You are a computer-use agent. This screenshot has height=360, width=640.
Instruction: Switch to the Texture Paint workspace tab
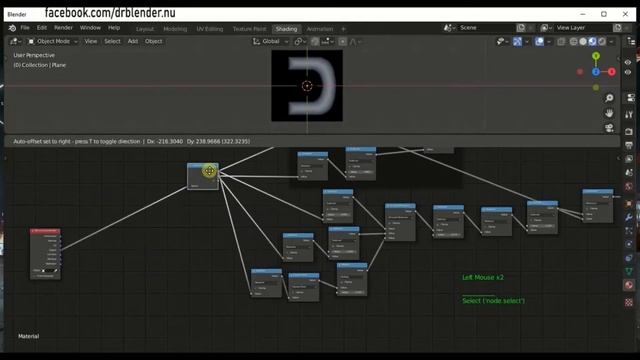coord(249,29)
